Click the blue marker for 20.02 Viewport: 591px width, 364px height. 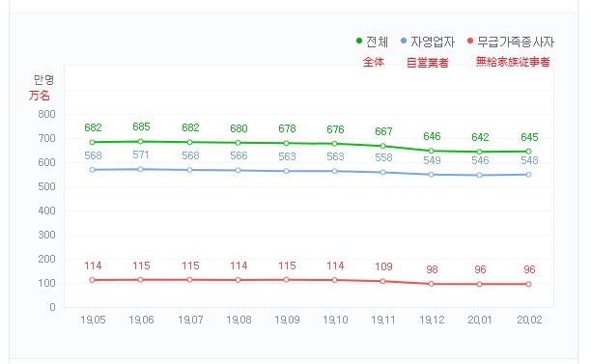pos(528,175)
